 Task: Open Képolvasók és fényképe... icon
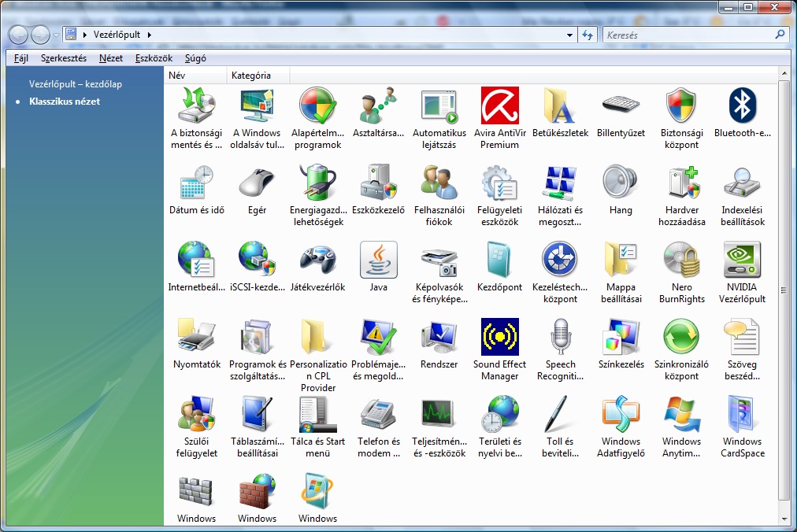439,262
